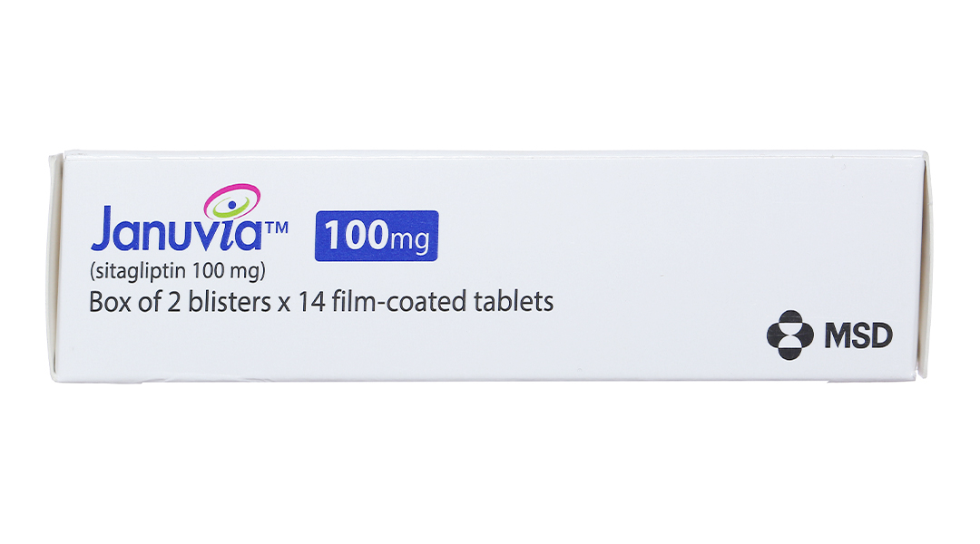Viewport: 980px width, 544px height.
Task: Click the MSD company name text
Action: 857,336
